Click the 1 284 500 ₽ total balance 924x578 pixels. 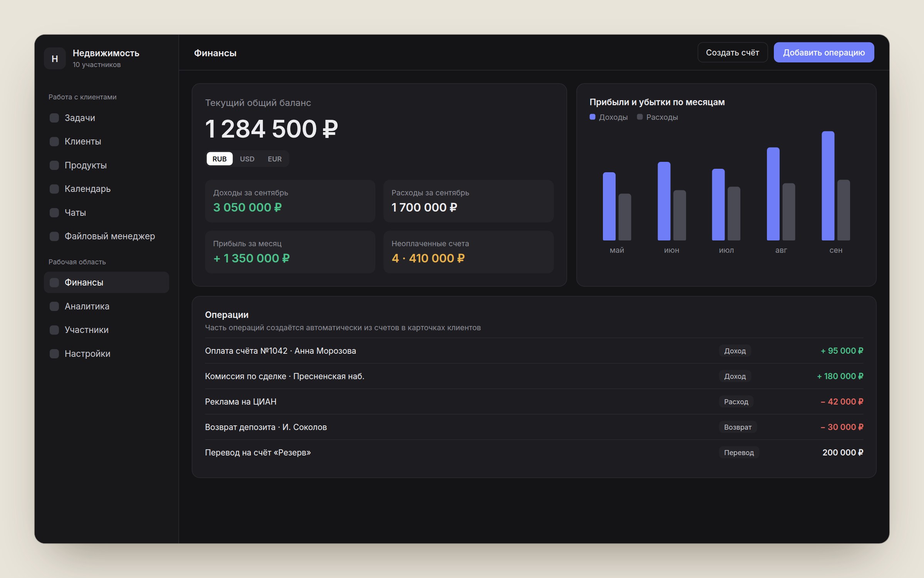point(271,129)
